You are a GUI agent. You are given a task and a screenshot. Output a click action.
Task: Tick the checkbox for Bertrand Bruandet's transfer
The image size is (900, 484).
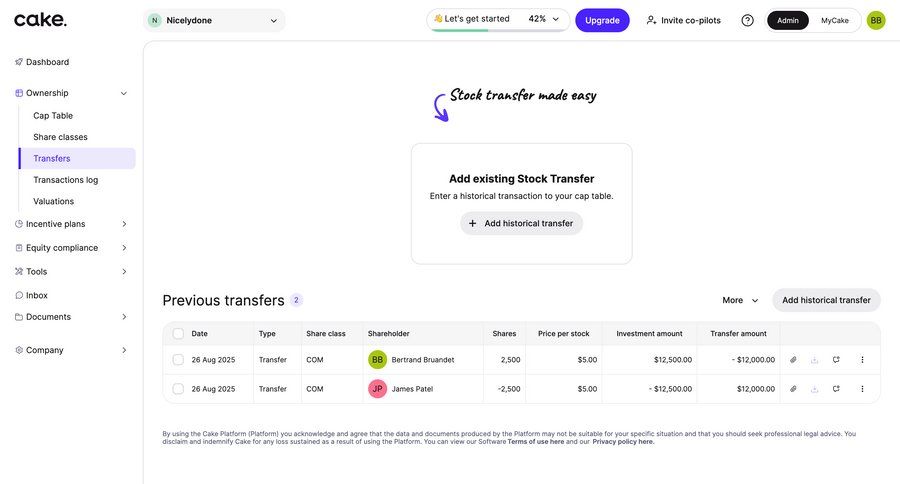(178, 360)
